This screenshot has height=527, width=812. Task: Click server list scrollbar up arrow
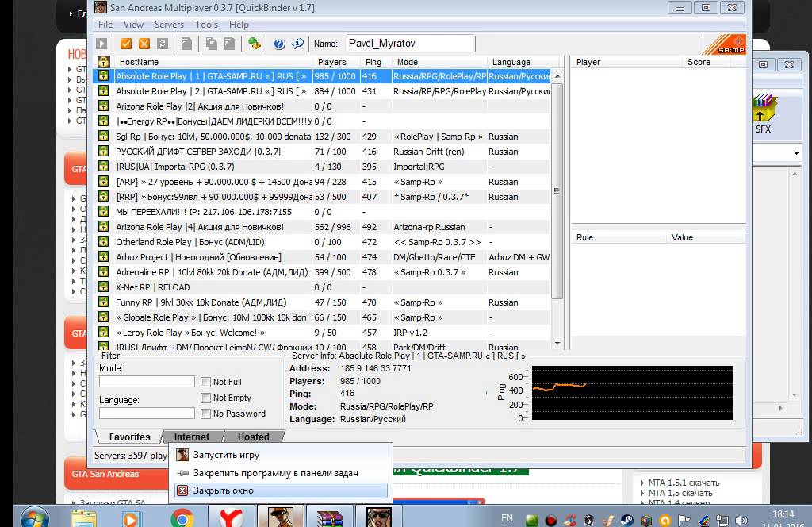click(x=557, y=76)
